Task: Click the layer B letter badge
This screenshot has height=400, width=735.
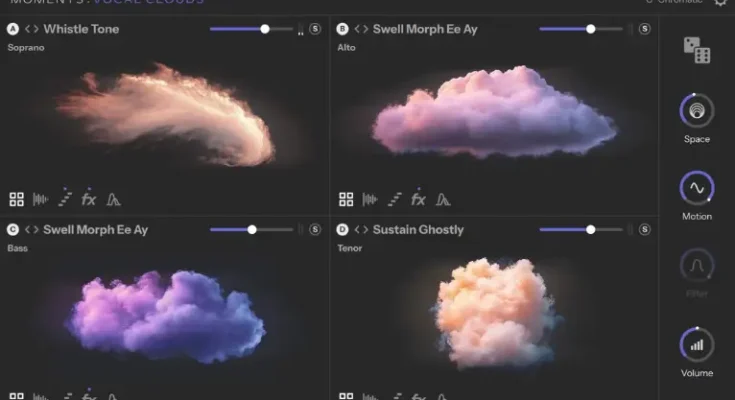Action: click(x=343, y=29)
